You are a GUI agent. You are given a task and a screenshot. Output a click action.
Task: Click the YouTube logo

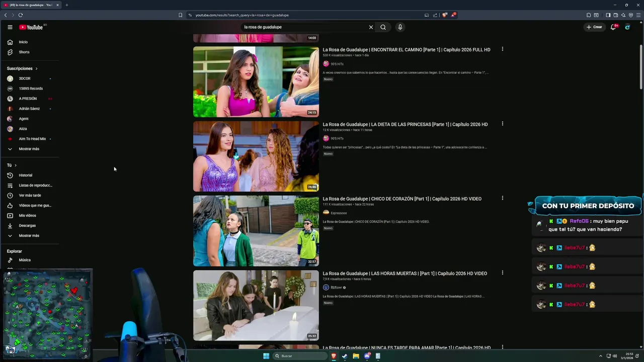31,27
